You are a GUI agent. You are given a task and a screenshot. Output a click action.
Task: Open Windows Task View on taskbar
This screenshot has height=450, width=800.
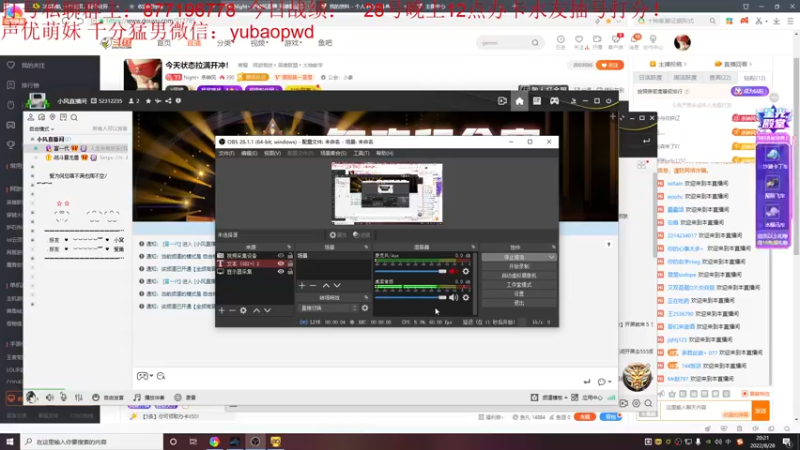(193, 442)
